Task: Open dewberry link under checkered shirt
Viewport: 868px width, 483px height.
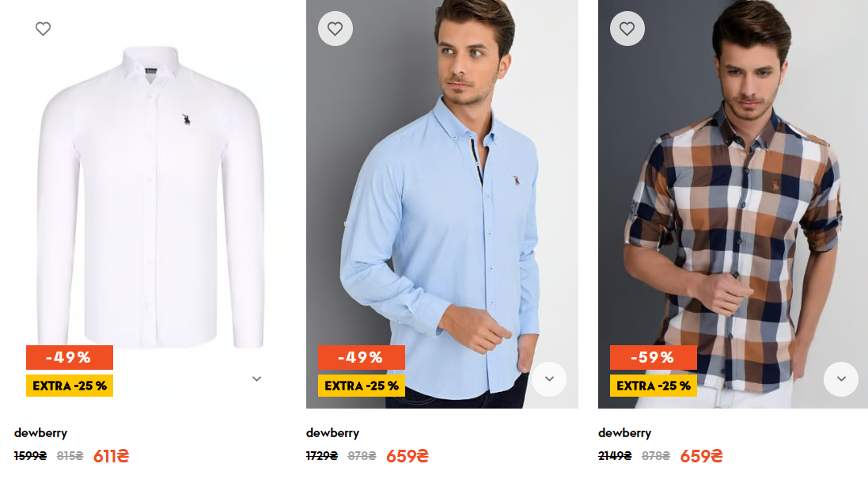Action: [624, 433]
